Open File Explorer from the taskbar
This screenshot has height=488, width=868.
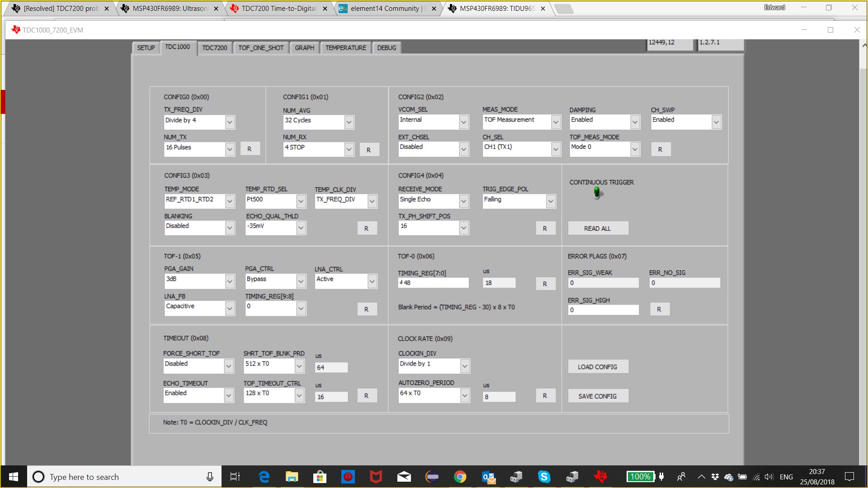pos(292,477)
